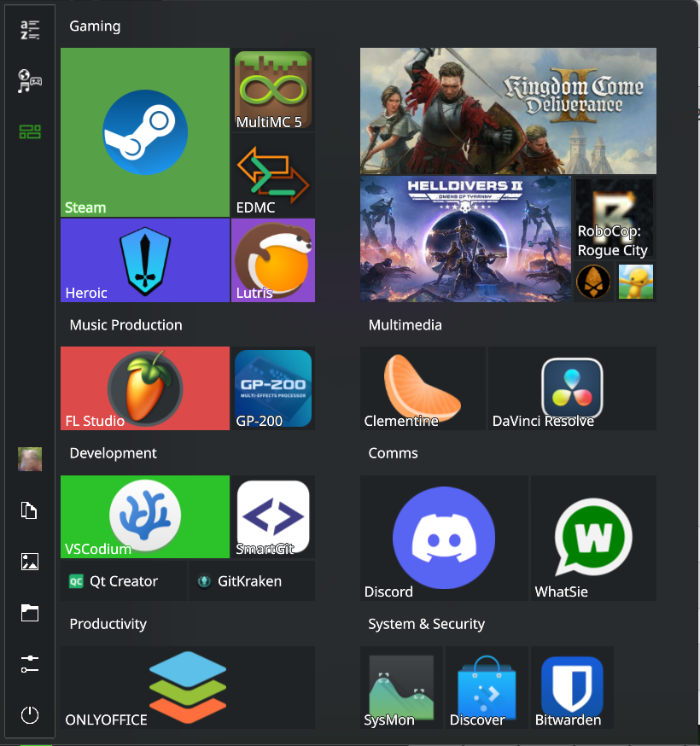Screen dimensions: 700x746
Task: Launch Discord
Action: (445, 538)
